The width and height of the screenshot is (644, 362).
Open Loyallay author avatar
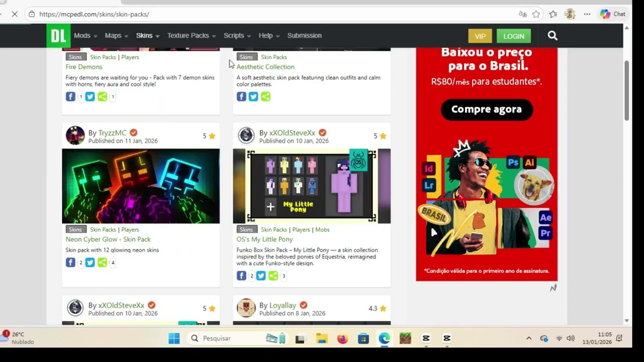(x=246, y=308)
